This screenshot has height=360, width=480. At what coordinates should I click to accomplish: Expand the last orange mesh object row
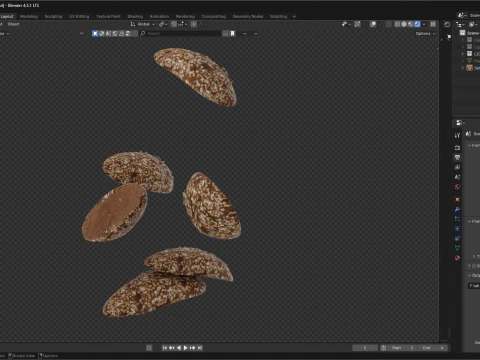pos(463,68)
